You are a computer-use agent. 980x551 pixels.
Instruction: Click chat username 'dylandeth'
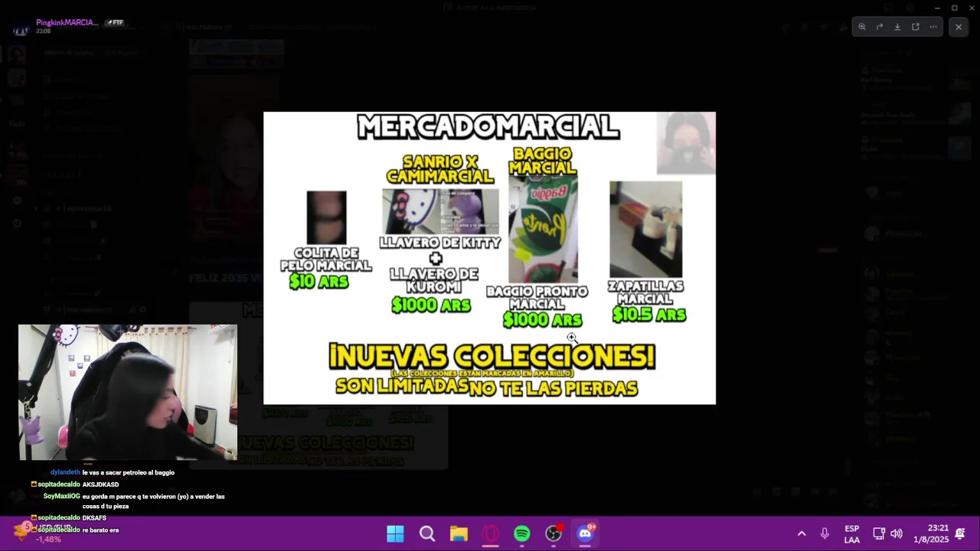tap(65, 473)
